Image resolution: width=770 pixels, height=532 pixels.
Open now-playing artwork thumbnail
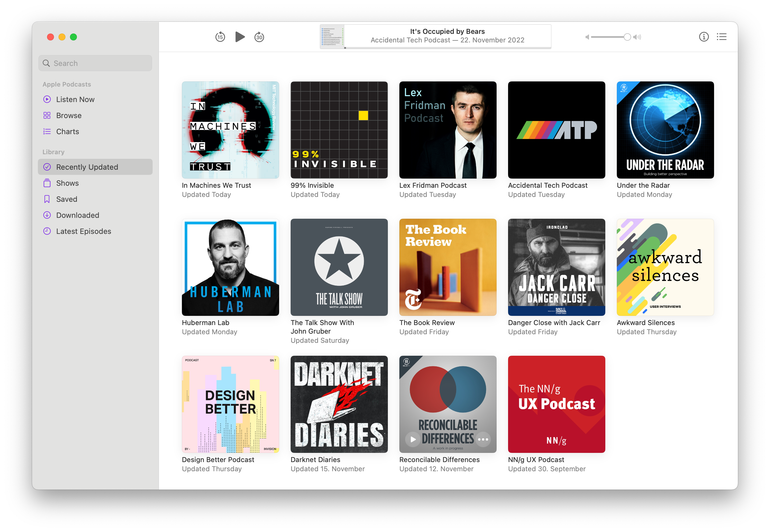click(332, 37)
